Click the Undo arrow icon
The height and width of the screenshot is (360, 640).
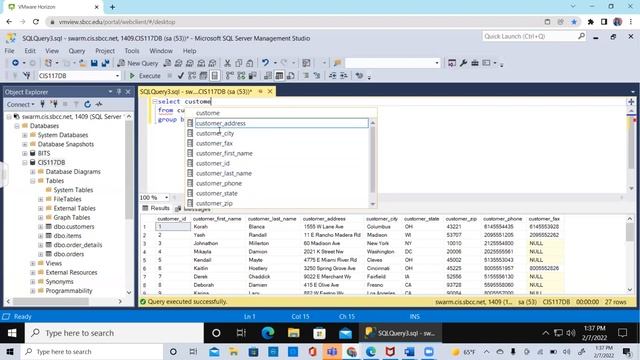point(265,63)
